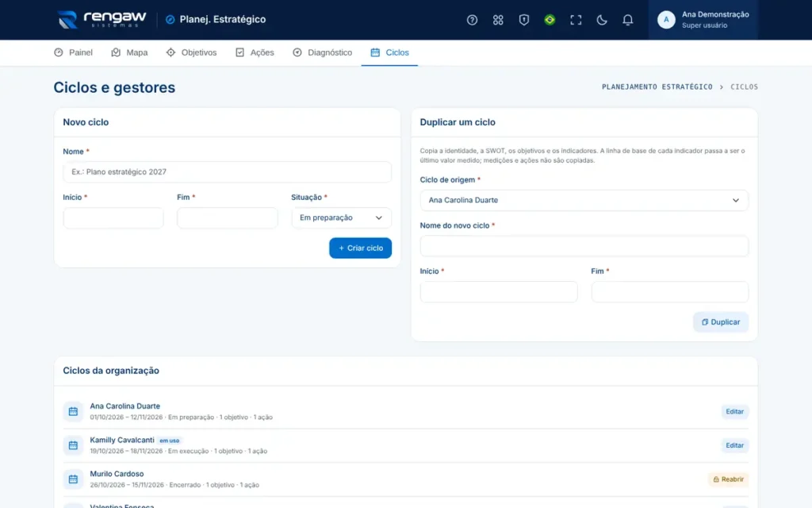This screenshot has height=508, width=812.
Task: Reopen the Murilo Cardoso cycle
Action: (728, 479)
